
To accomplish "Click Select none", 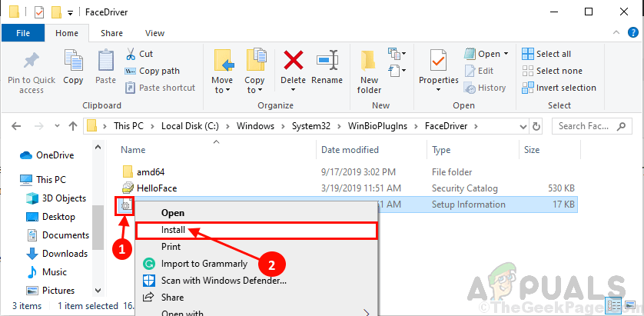I will pyautogui.click(x=553, y=71).
